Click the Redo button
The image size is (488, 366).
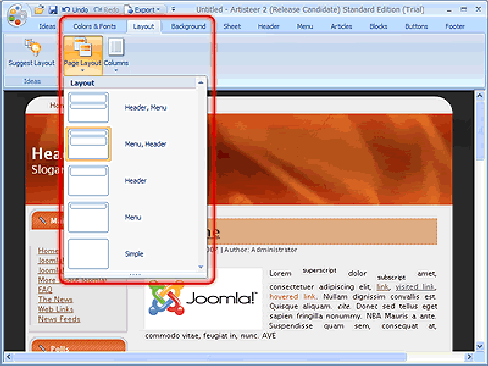(x=106, y=10)
